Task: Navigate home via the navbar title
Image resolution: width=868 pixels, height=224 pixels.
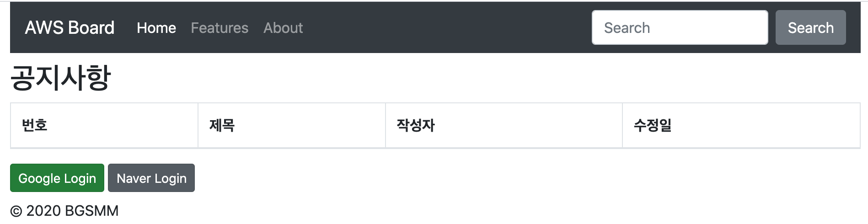Action: tap(70, 28)
